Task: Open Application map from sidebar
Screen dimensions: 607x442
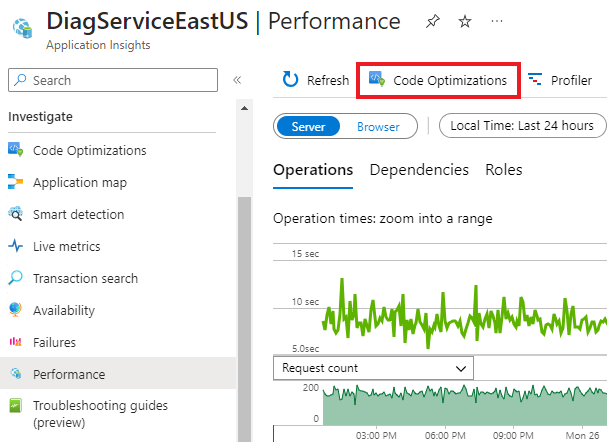Action: pyautogui.click(x=79, y=183)
